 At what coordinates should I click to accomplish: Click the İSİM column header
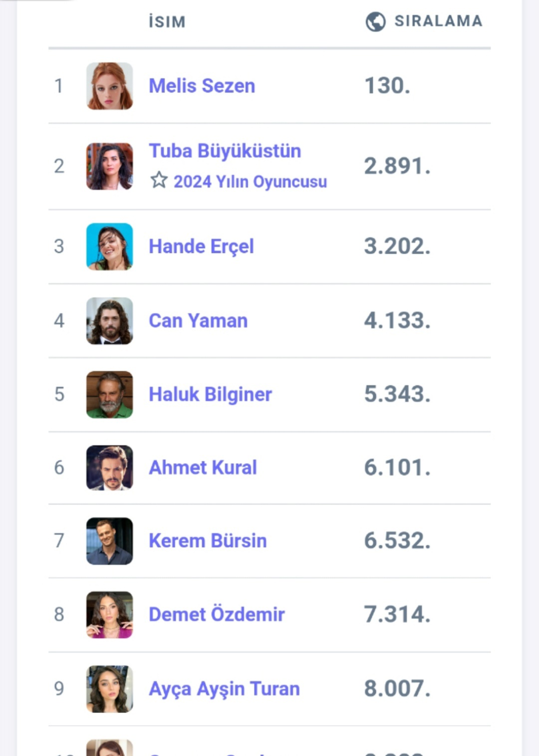167,21
